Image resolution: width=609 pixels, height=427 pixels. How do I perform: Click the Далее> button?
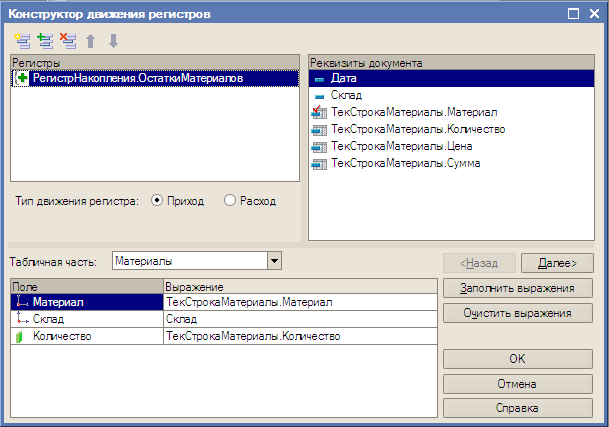pos(557,263)
